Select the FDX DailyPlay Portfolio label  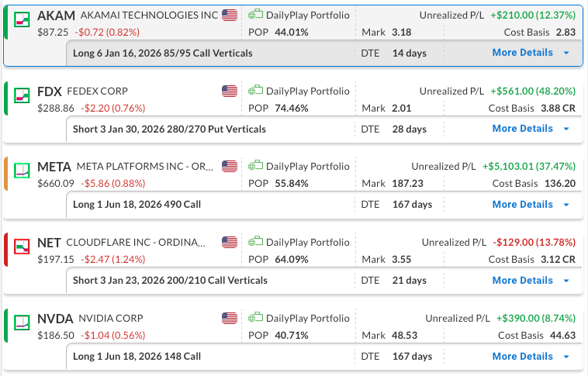pyautogui.click(x=307, y=91)
